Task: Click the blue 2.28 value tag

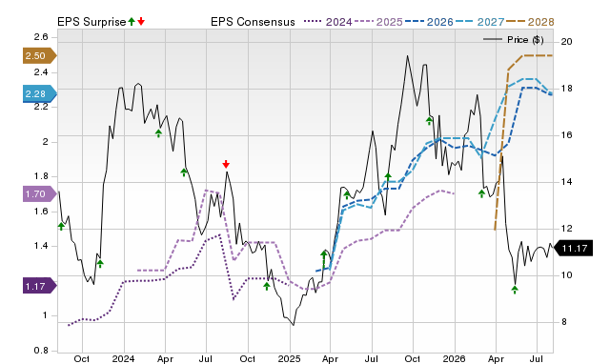Action: tap(39, 93)
